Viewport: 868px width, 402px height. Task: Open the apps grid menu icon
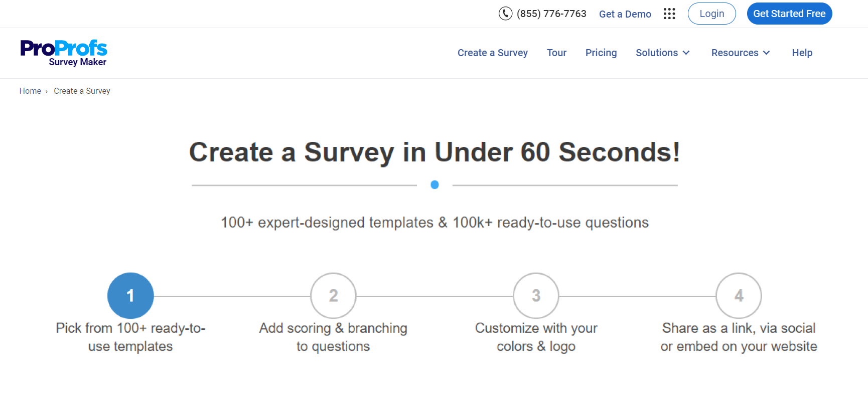tap(669, 14)
